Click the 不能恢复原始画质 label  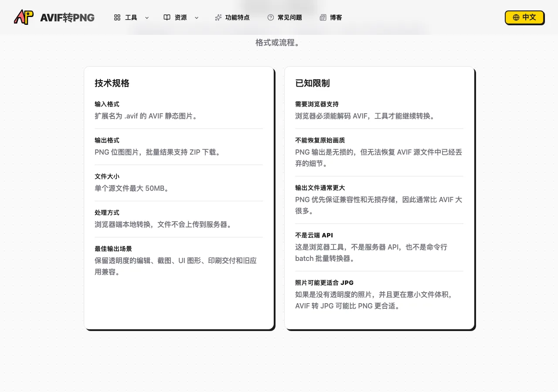[320, 140]
